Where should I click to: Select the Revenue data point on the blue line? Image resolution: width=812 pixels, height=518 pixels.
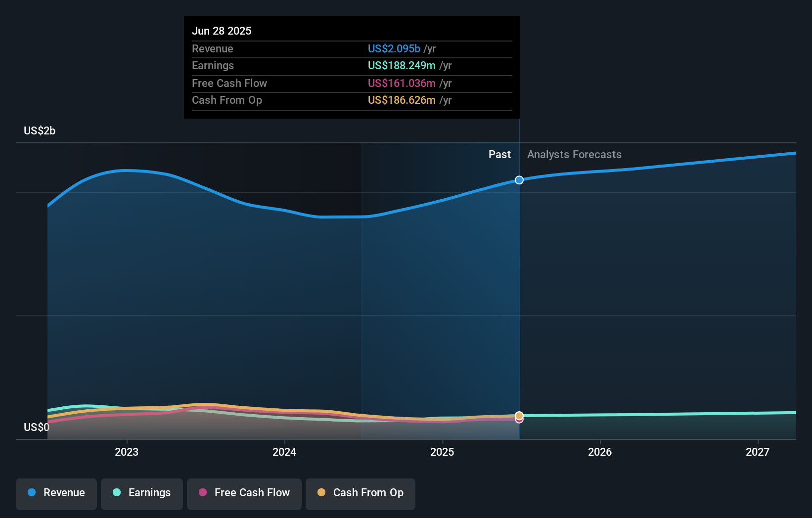pyautogui.click(x=519, y=180)
